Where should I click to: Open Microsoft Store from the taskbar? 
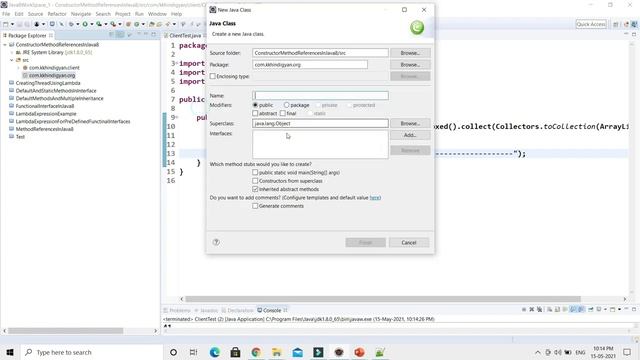pyautogui.click(x=236, y=352)
